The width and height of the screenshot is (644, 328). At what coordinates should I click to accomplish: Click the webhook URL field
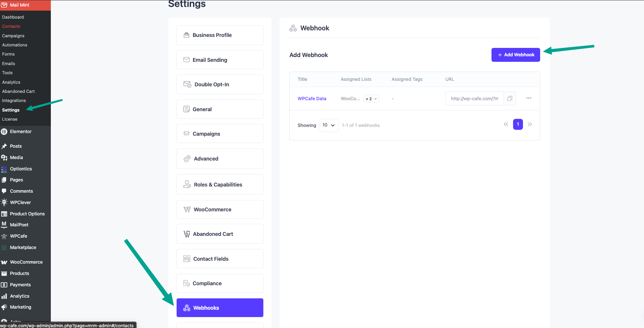474,98
